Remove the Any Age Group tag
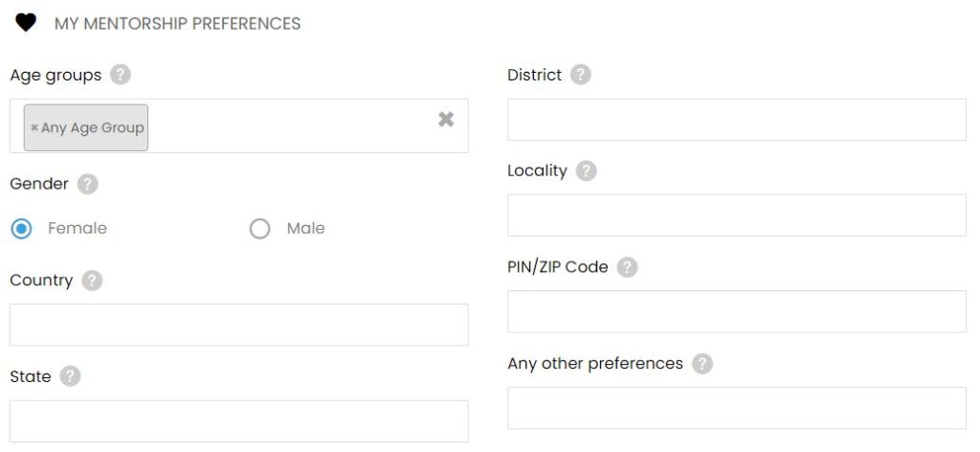The image size is (980, 452). click(x=34, y=127)
